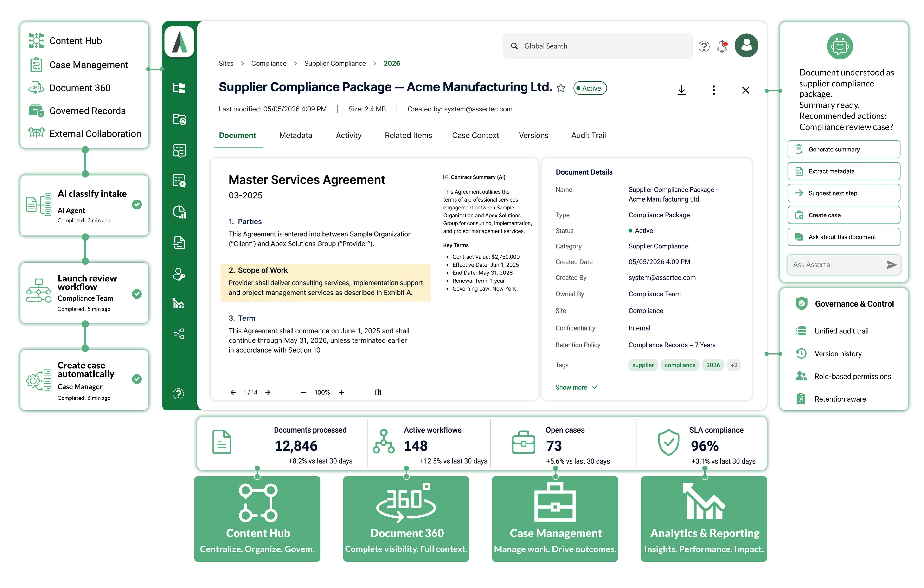Zoom out the document with minus button
This screenshot has width=924, height=588.
[303, 392]
